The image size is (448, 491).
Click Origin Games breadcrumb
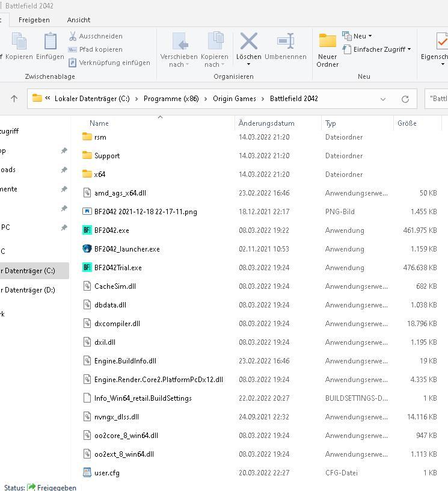[235, 99]
